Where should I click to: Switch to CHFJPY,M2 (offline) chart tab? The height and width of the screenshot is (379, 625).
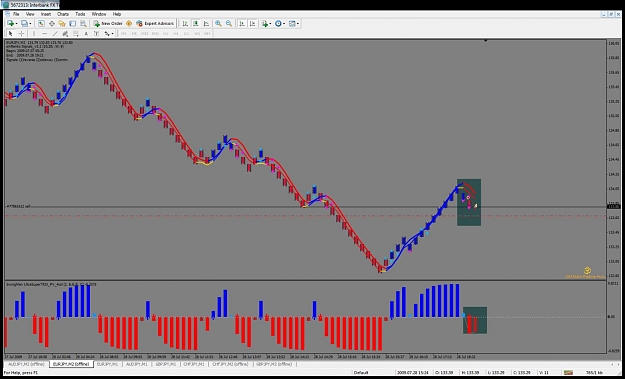[x=230, y=364]
